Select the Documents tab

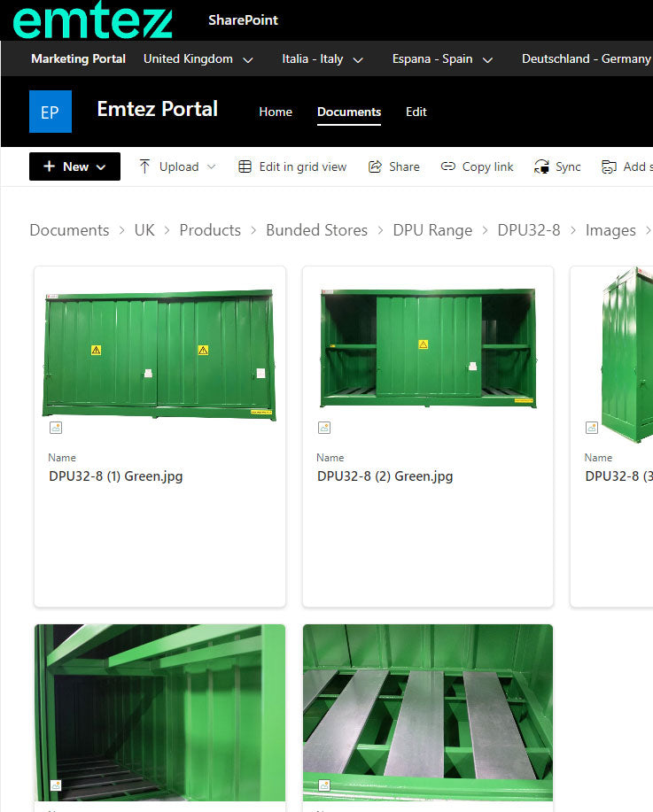click(x=349, y=112)
